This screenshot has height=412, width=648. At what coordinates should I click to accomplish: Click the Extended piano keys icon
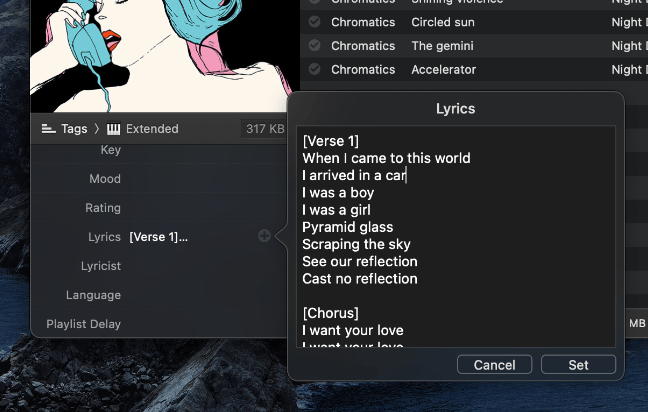pyautogui.click(x=113, y=129)
